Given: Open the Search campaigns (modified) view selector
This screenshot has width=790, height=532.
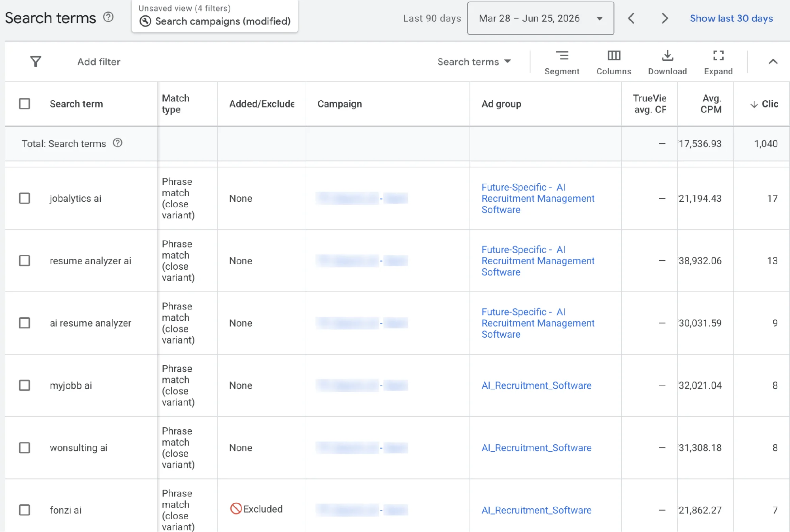Looking at the screenshot, I should (215, 16).
